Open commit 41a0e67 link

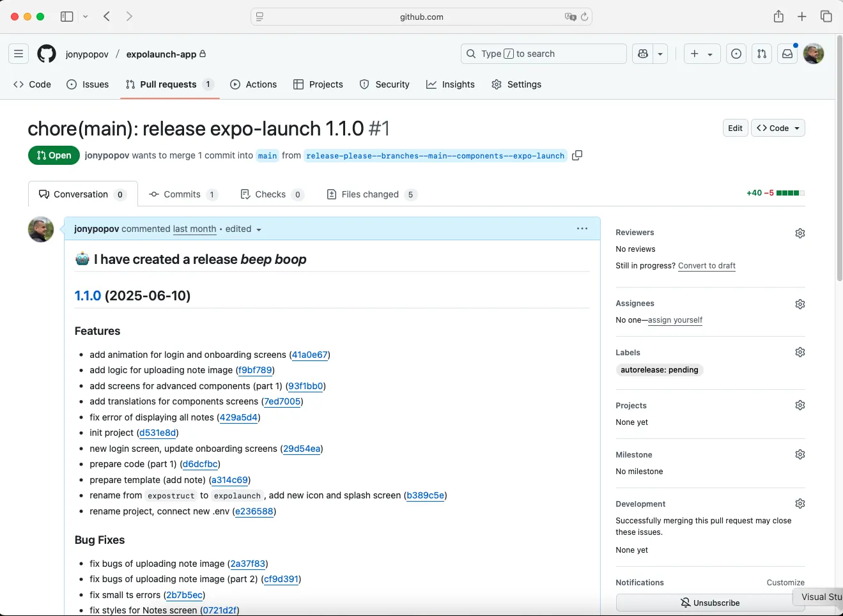310,355
